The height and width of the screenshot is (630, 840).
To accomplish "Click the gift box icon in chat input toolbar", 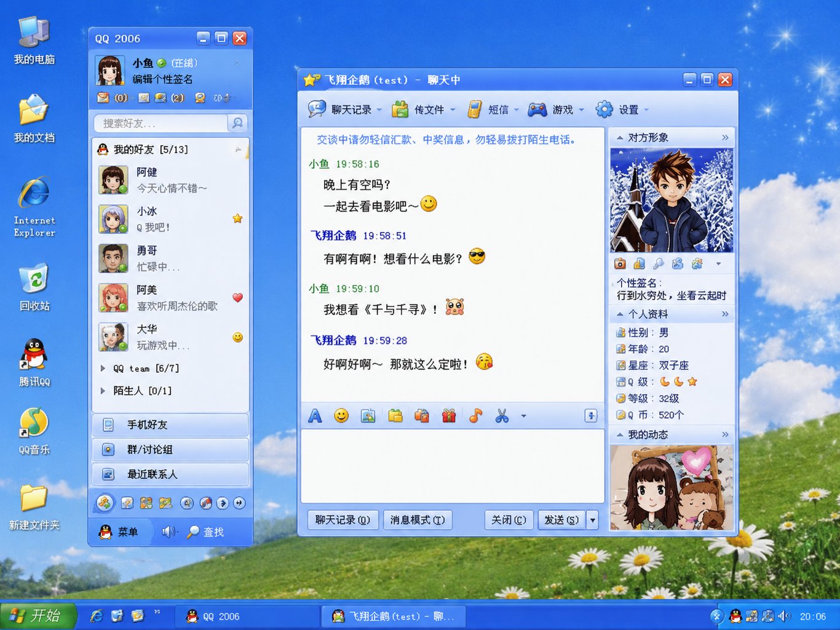I will point(449,416).
